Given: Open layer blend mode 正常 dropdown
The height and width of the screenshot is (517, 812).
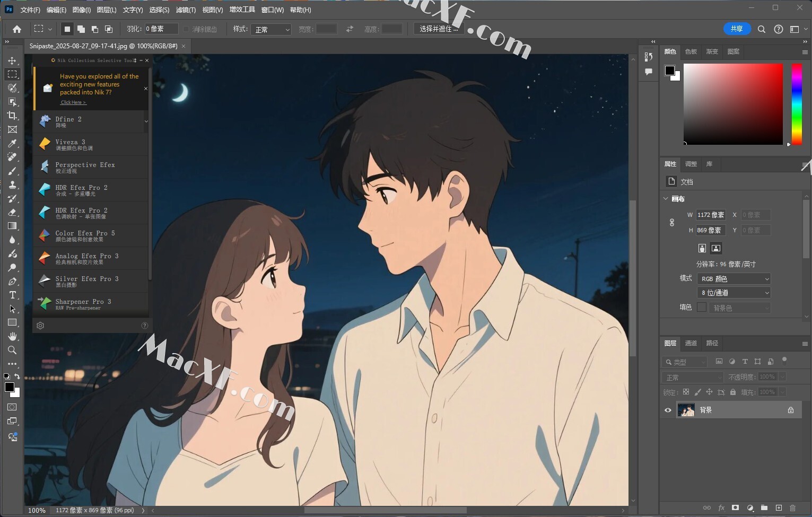Looking at the screenshot, I should (693, 377).
